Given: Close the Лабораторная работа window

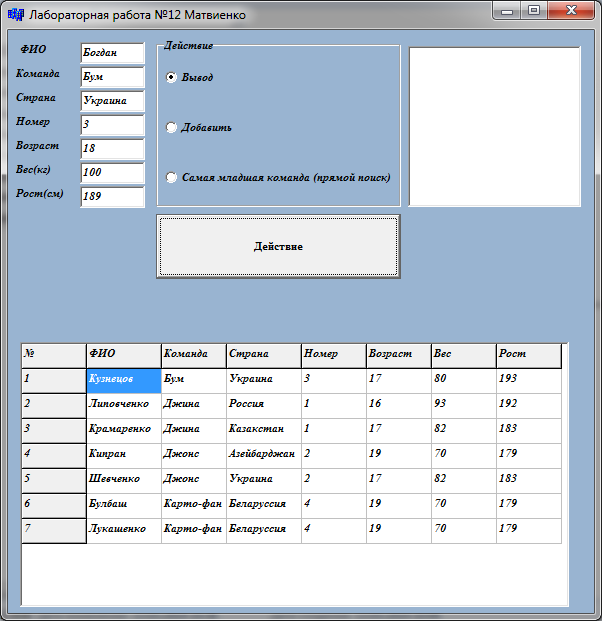Looking at the screenshot, I should pyautogui.click(x=572, y=11).
